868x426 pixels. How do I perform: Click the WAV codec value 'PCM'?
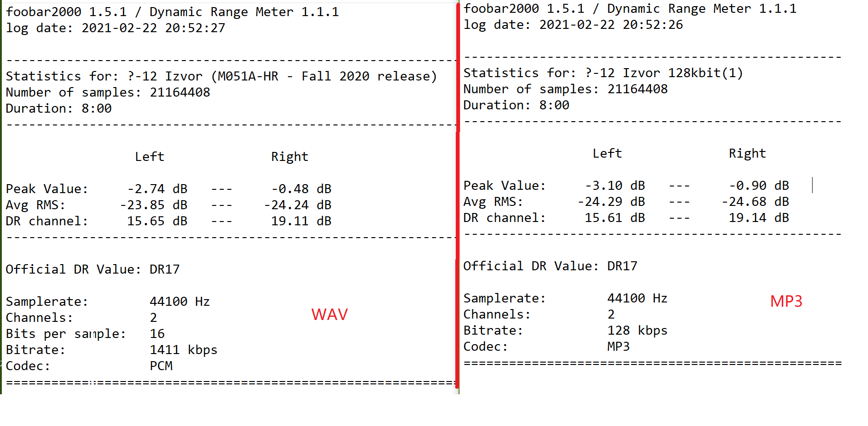[161, 366]
